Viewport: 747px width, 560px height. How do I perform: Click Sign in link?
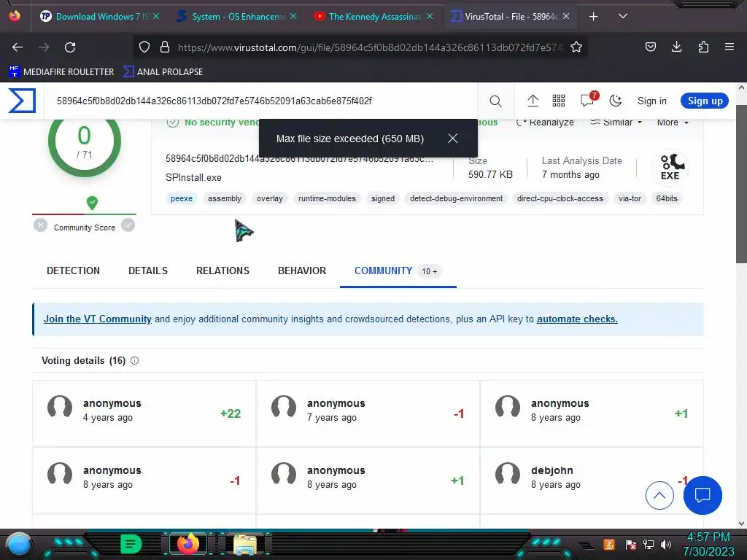point(651,101)
